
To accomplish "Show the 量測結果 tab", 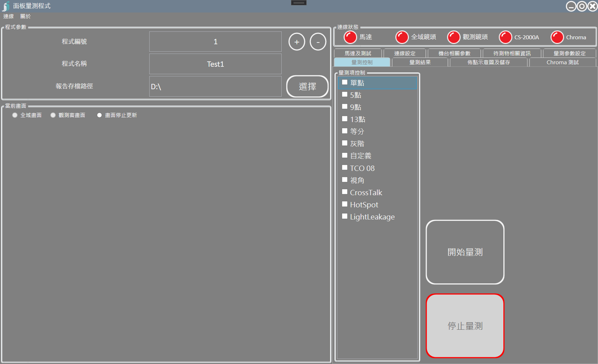I will [x=420, y=62].
